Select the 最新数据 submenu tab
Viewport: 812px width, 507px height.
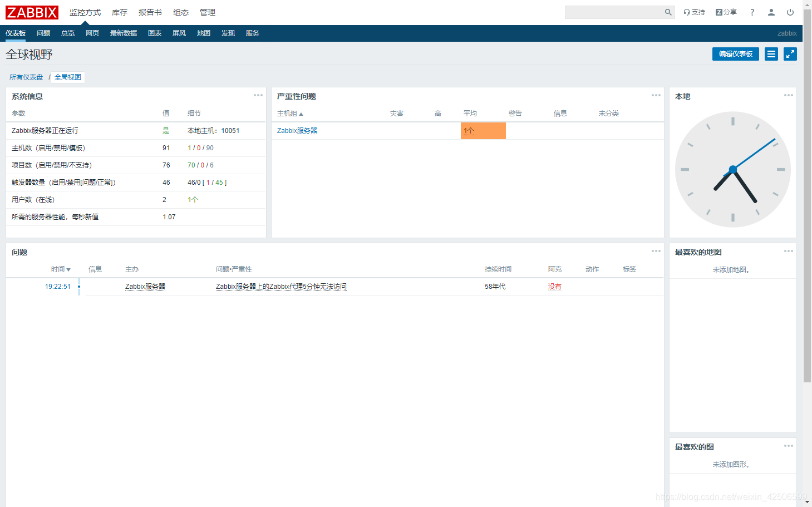pyautogui.click(x=124, y=33)
